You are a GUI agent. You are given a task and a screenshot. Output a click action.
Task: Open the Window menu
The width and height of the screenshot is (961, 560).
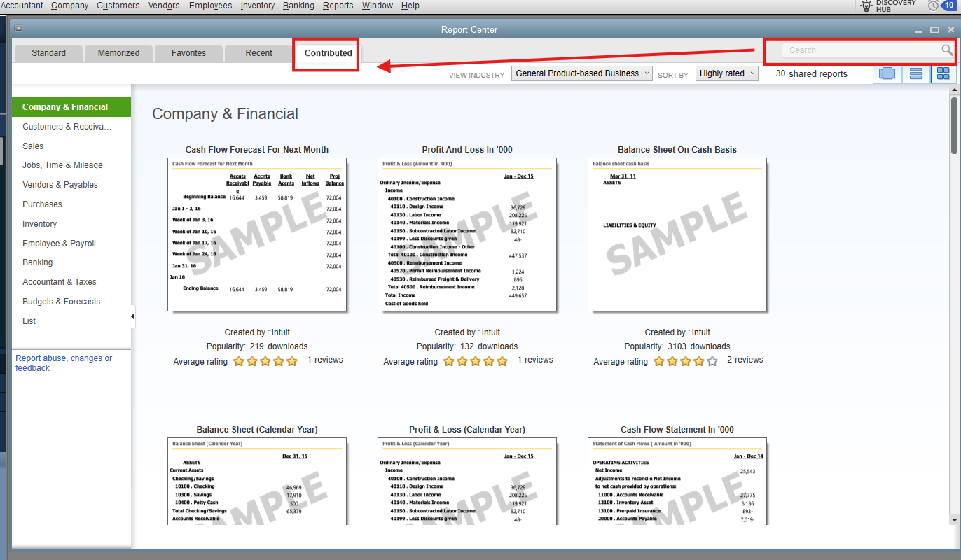[378, 6]
